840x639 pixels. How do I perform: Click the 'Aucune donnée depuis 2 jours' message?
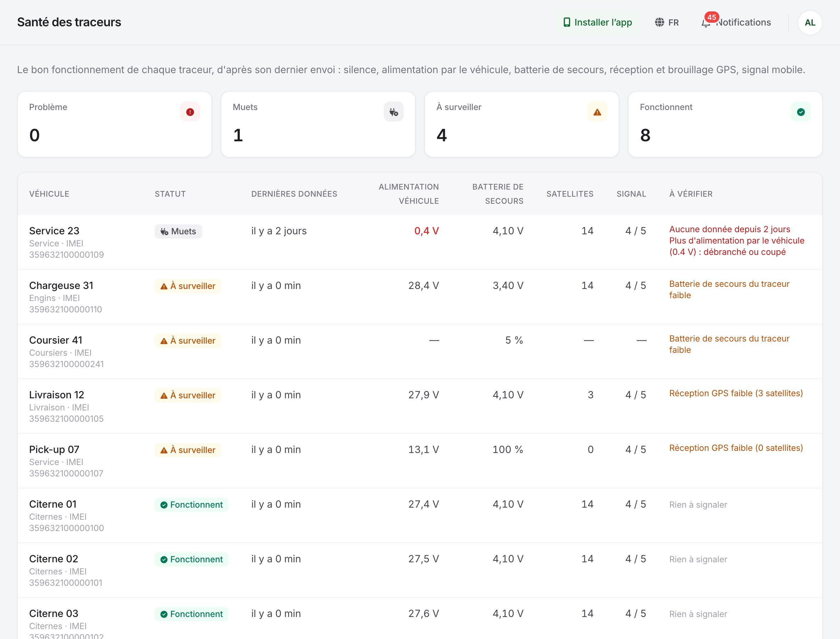click(729, 229)
